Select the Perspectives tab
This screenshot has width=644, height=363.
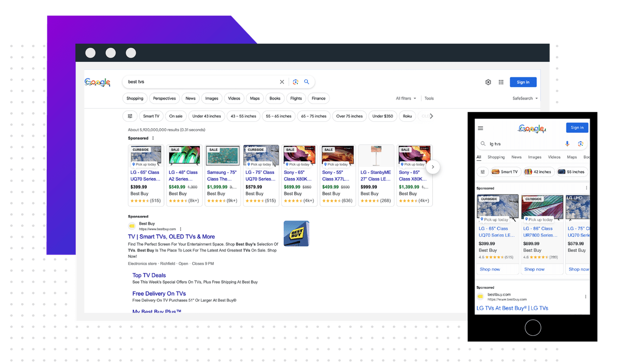(x=165, y=99)
